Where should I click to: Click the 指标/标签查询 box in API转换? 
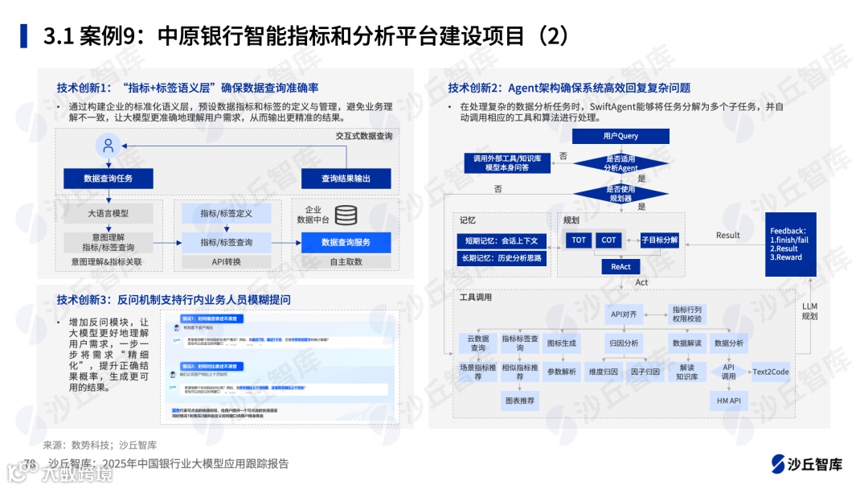click(x=227, y=242)
